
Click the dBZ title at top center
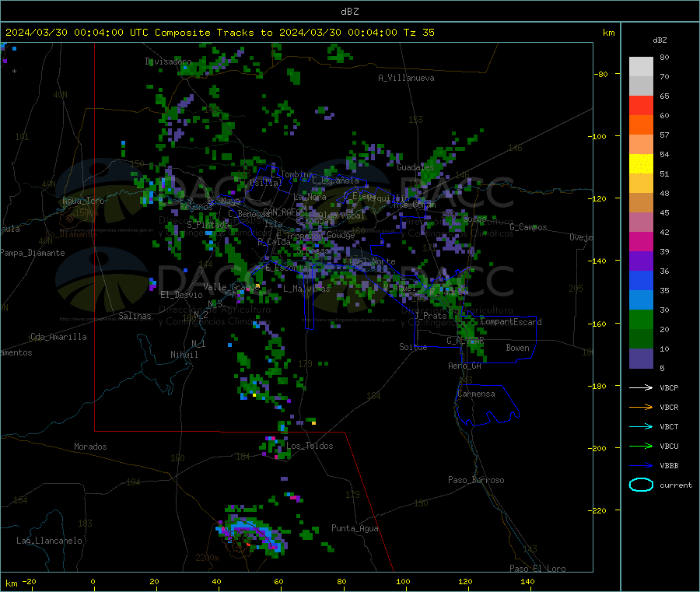coord(349,11)
